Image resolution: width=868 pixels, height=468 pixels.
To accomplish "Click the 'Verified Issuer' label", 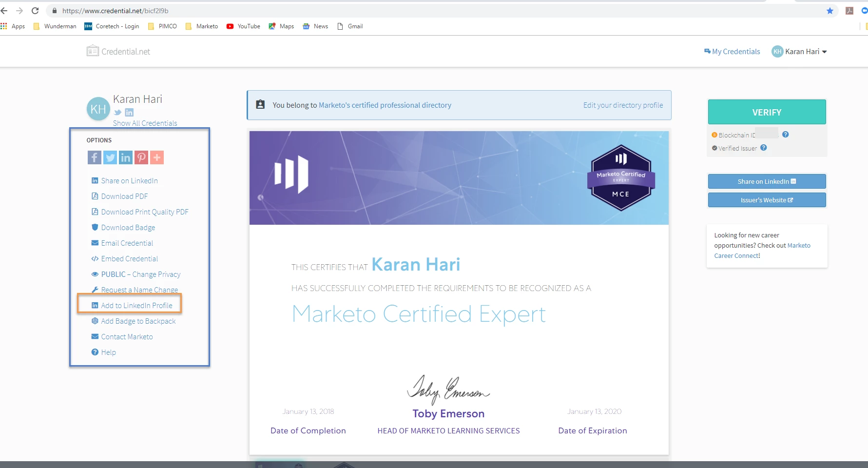I will tap(737, 148).
